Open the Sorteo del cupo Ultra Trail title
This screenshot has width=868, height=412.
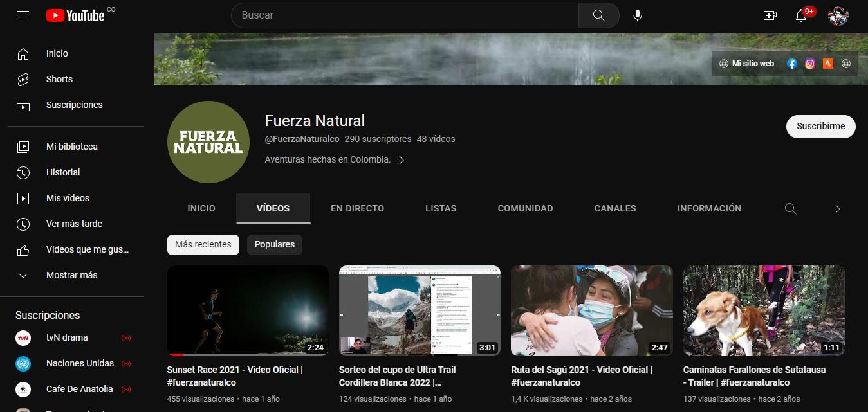coord(398,376)
